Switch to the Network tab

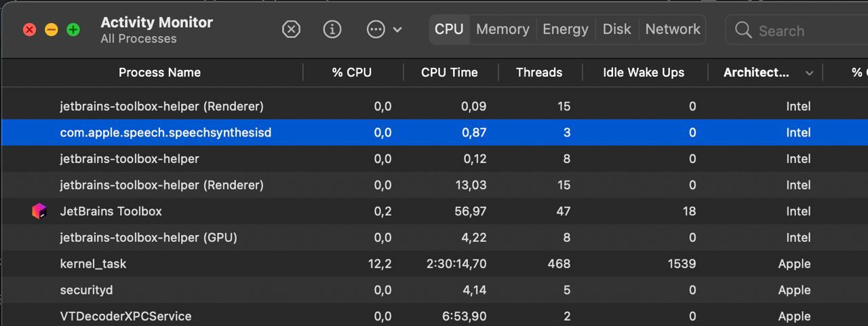(x=673, y=29)
